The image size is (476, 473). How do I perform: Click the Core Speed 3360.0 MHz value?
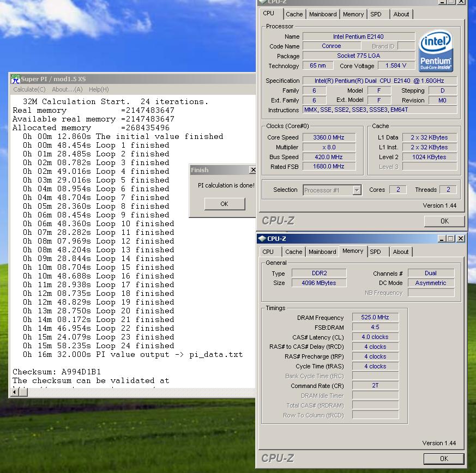pyautogui.click(x=329, y=137)
